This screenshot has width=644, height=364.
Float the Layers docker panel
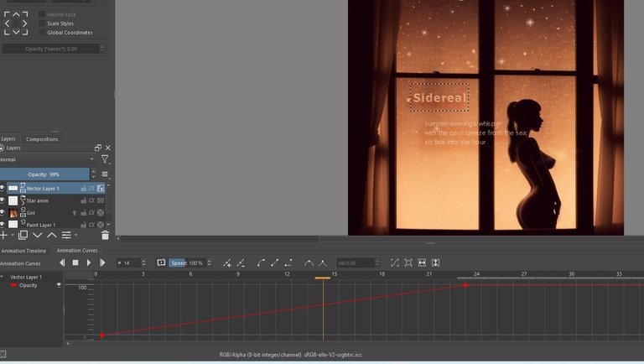98,148
